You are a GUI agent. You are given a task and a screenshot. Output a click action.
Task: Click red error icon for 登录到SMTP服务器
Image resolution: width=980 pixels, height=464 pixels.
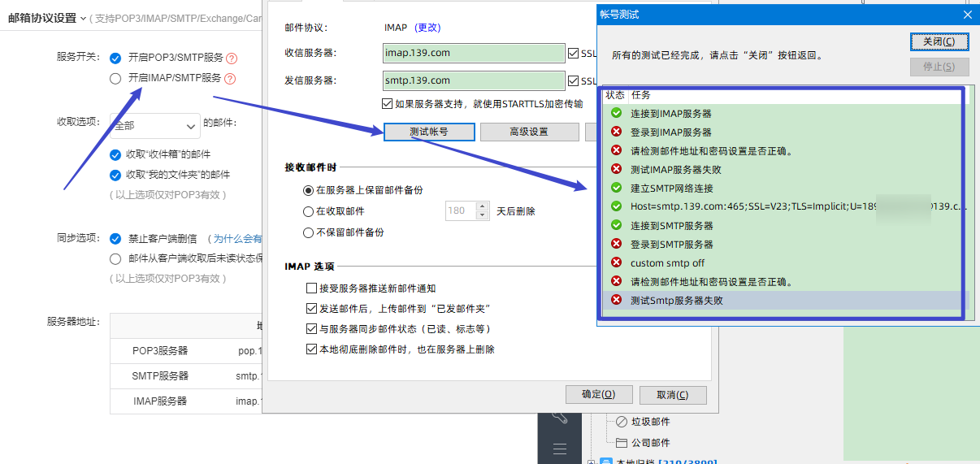[617, 244]
